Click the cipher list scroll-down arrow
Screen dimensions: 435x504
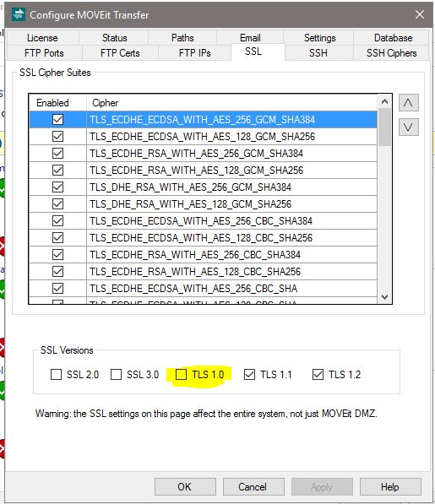tap(384, 296)
